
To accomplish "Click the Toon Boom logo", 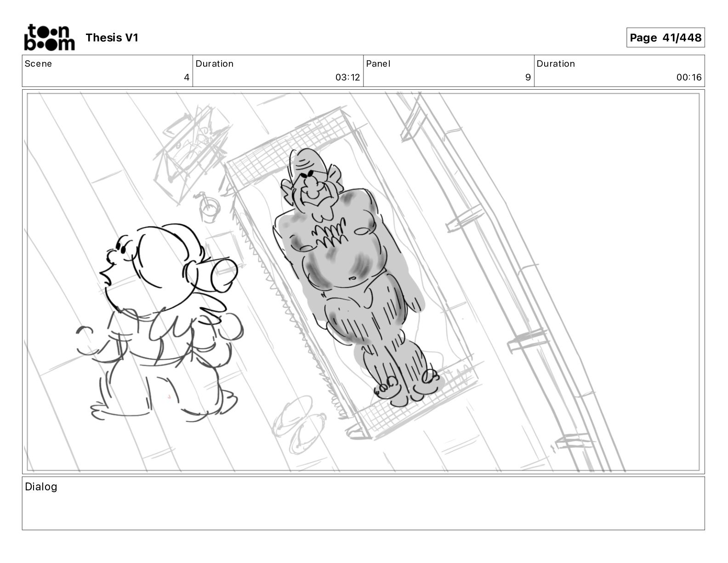I will coord(49,37).
